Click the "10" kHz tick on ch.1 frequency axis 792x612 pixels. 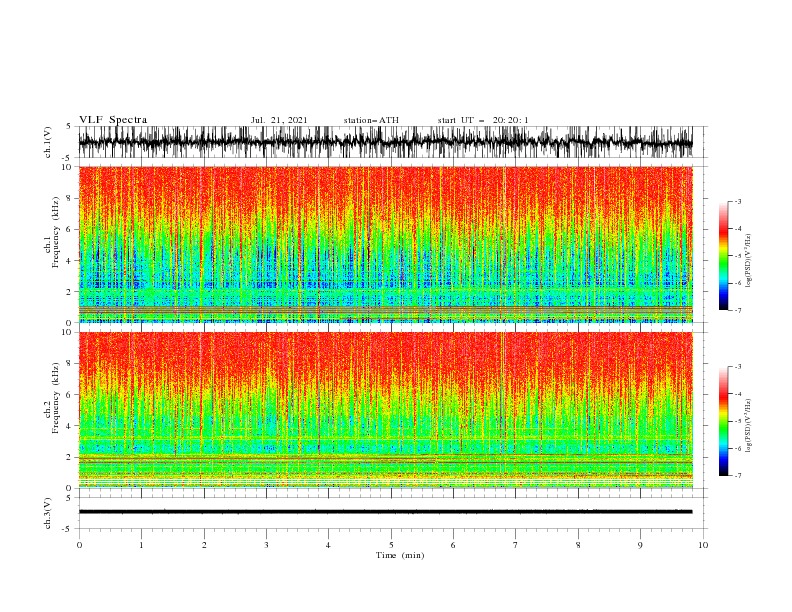coord(68,167)
